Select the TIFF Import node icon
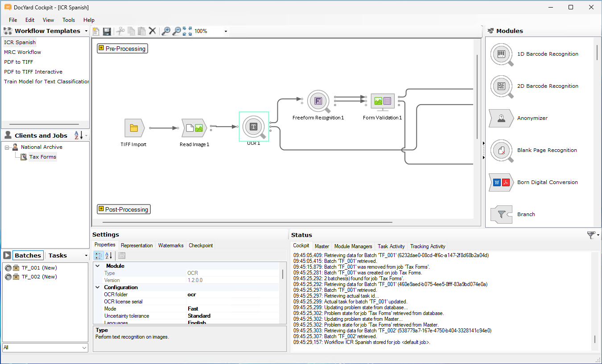The image size is (602, 364). pos(133,128)
